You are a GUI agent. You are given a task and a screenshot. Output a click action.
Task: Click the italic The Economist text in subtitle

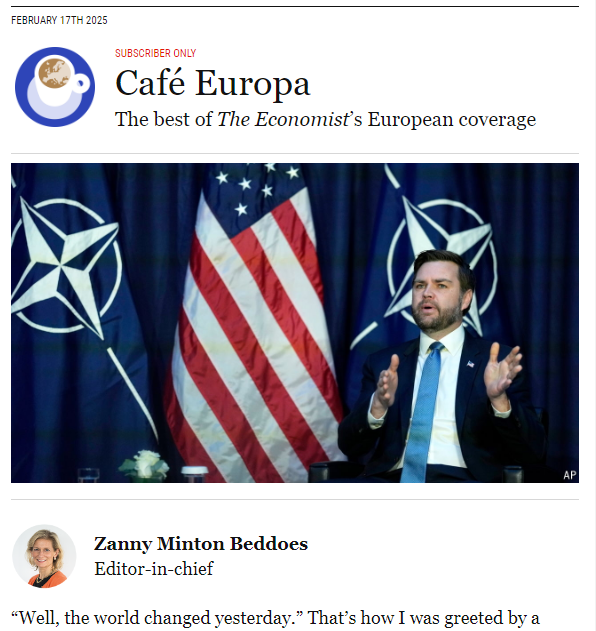point(283,120)
